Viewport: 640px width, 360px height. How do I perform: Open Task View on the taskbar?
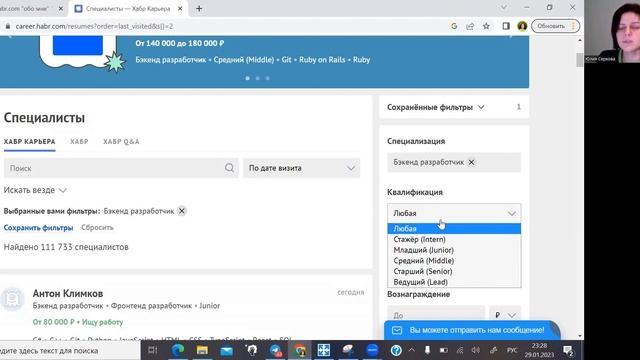[x=152, y=350]
